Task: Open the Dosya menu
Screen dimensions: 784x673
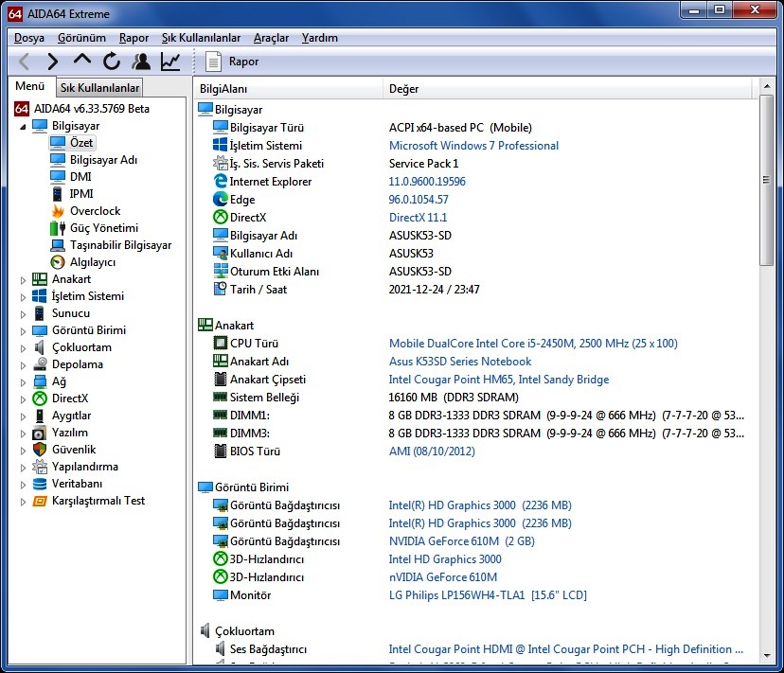Action: pyautogui.click(x=29, y=38)
